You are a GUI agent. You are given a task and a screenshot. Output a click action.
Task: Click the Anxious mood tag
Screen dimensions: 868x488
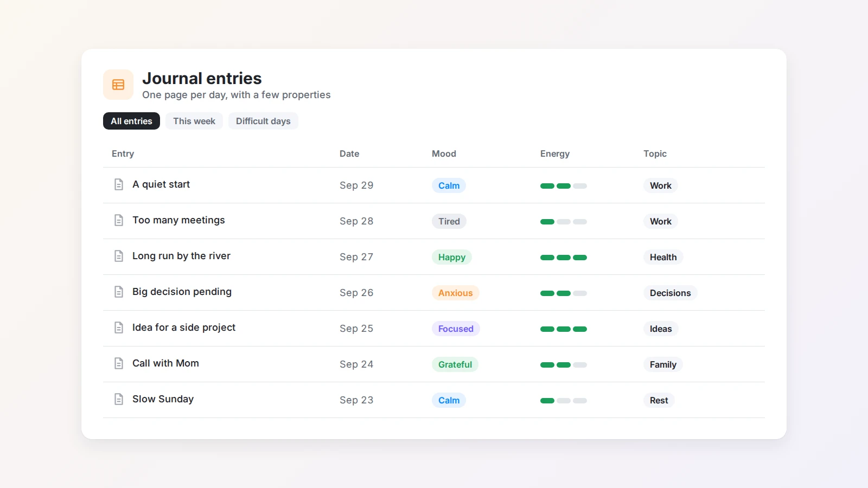pyautogui.click(x=456, y=293)
